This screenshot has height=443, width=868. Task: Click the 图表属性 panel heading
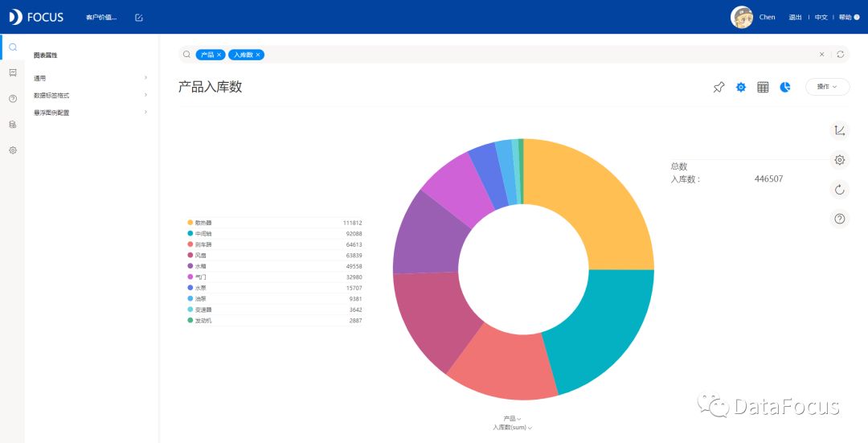(x=45, y=55)
